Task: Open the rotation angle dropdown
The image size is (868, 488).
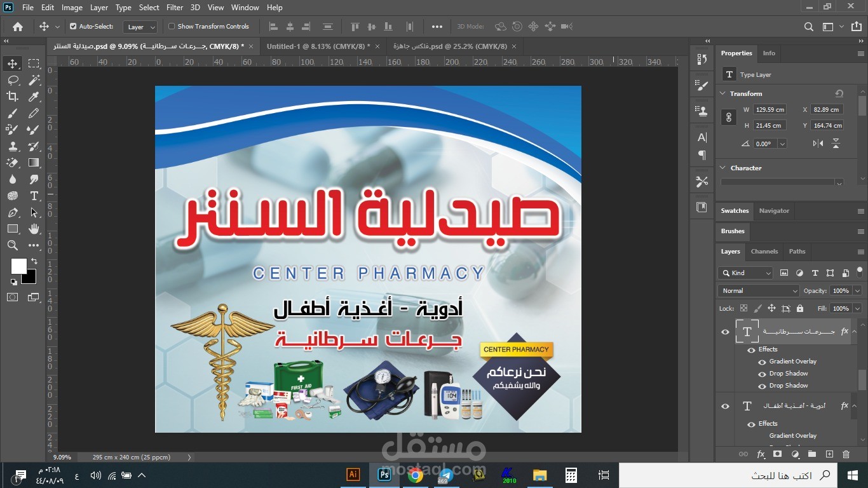Action: (x=782, y=144)
